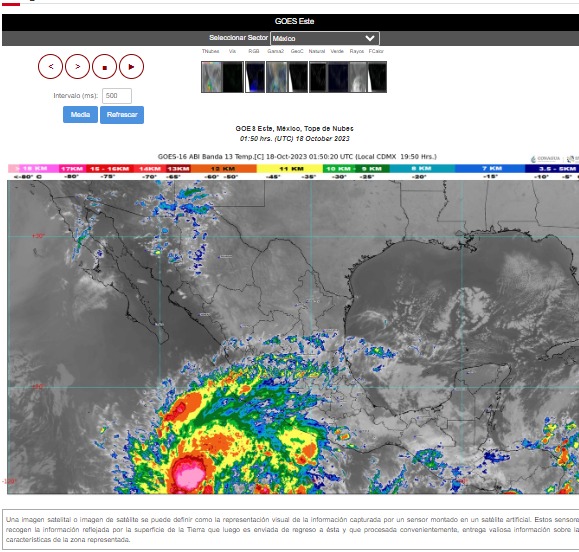Open the Seleccionar Sector dropdown
The height and width of the screenshot is (552, 579).
tap(325, 38)
